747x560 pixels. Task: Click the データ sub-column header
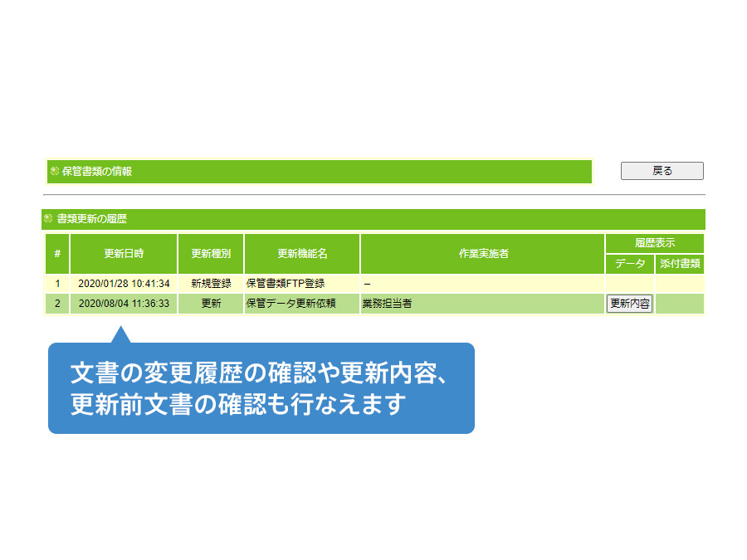[x=630, y=264]
